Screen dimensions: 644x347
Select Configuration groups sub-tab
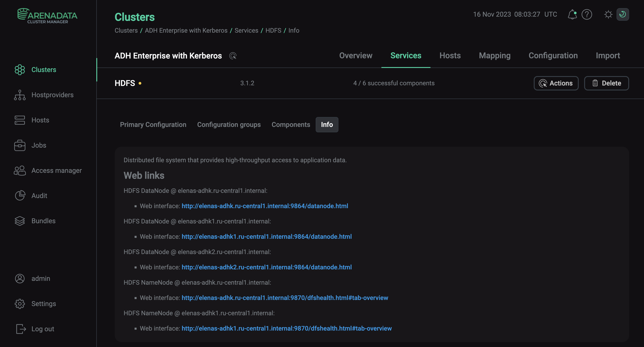click(229, 124)
